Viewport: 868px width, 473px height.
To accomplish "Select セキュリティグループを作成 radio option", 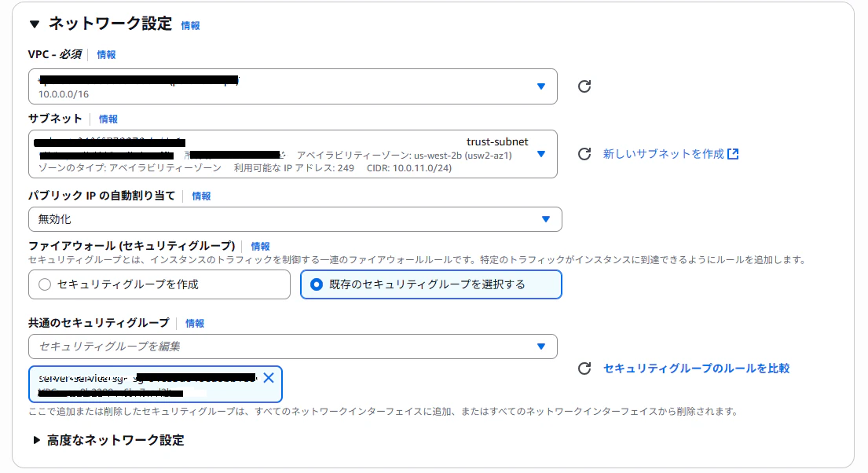I will tap(159, 284).
